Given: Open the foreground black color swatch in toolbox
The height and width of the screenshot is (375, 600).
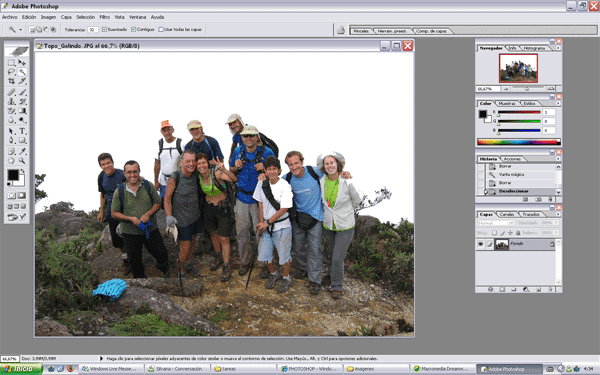Looking at the screenshot, I should click(x=13, y=175).
